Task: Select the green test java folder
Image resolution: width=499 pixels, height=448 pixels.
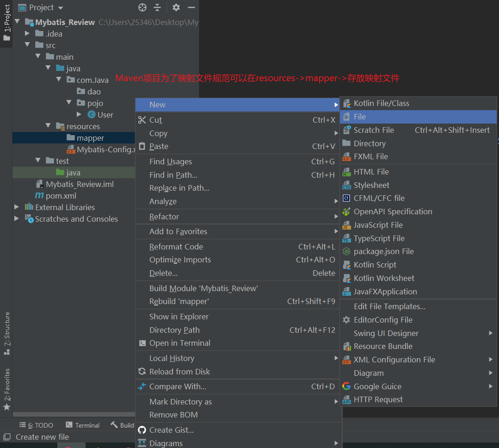Action: [68, 173]
